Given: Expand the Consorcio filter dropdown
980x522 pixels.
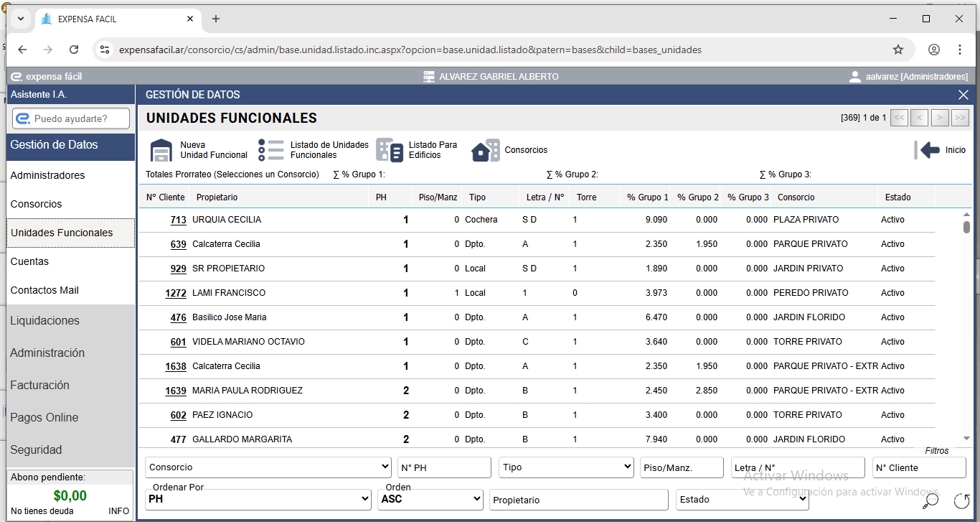Looking at the screenshot, I should point(268,467).
